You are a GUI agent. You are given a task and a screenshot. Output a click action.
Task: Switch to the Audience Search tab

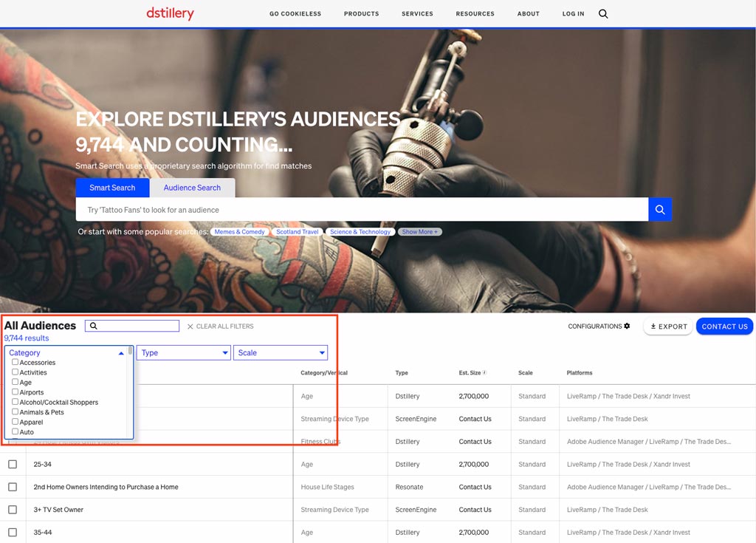[192, 188]
